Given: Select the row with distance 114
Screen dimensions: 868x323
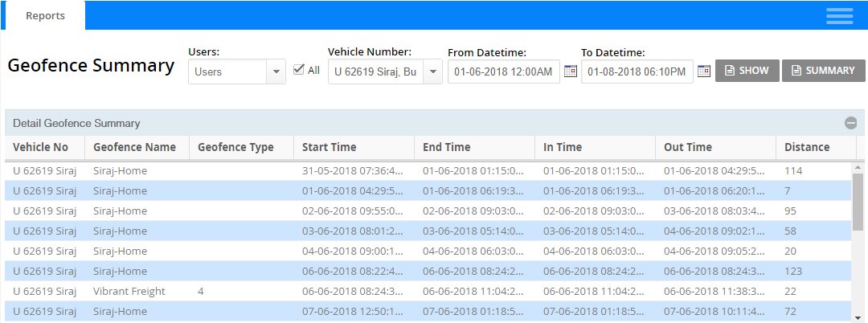Looking at the screenshot, I should 402,171.
